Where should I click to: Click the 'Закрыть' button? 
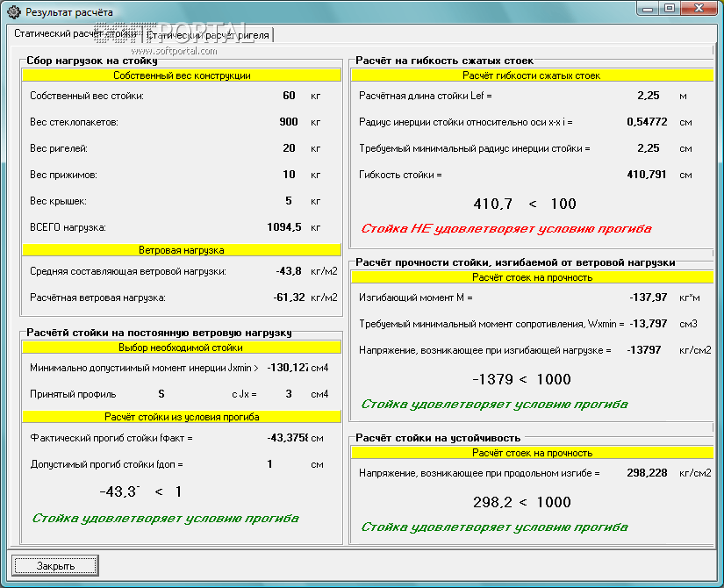click(x=55, y=566)
